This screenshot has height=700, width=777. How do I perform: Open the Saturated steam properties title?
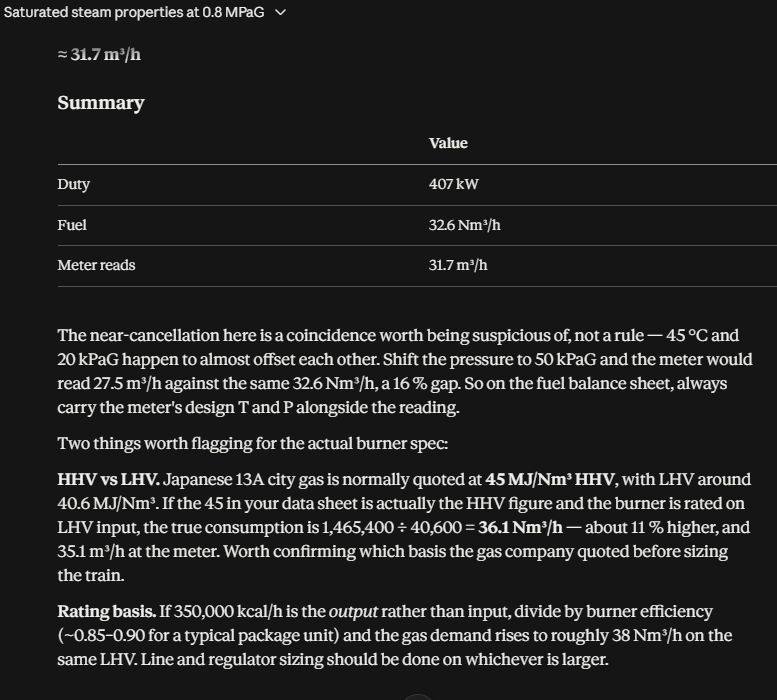click(134, 12)
